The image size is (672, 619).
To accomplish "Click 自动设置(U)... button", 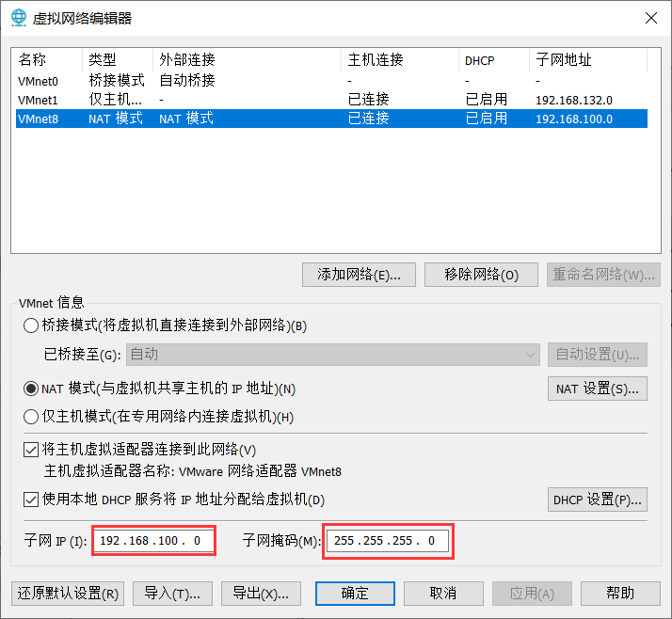I will pyautogui.click(x=598, y=355).
